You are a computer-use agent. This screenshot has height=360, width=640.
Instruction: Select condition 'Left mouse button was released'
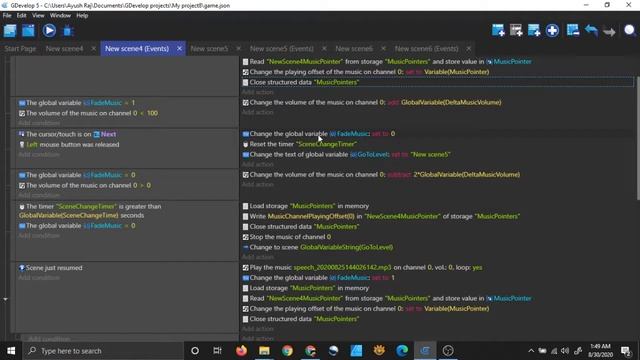click(x=69, y=144)
